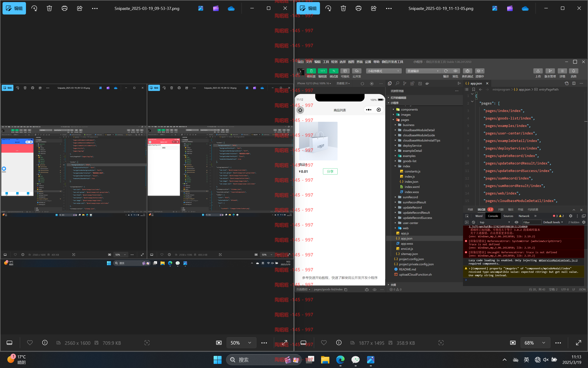Open the 小程序模式 mode dropdown
This screenshot has height=368, width=588.
point(384,71)
